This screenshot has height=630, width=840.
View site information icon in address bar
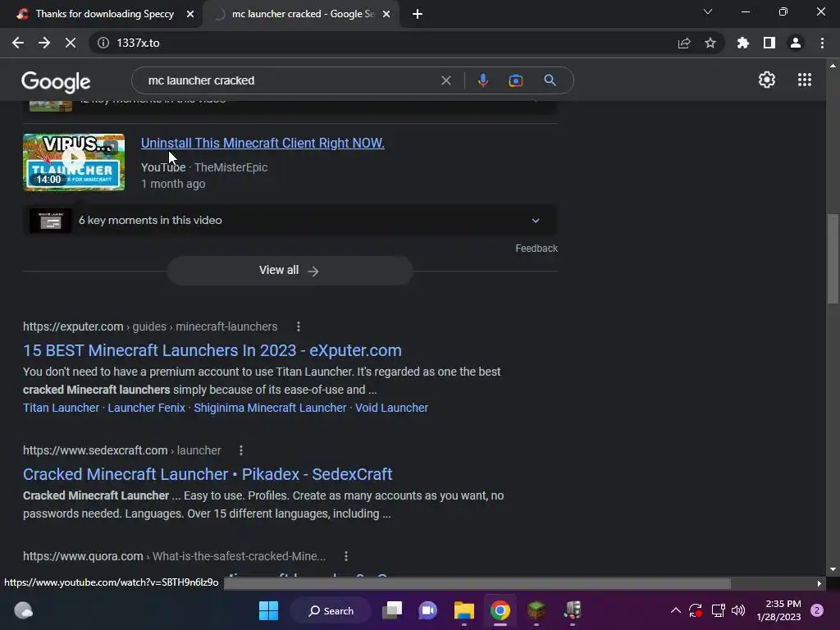coord(103,43)
